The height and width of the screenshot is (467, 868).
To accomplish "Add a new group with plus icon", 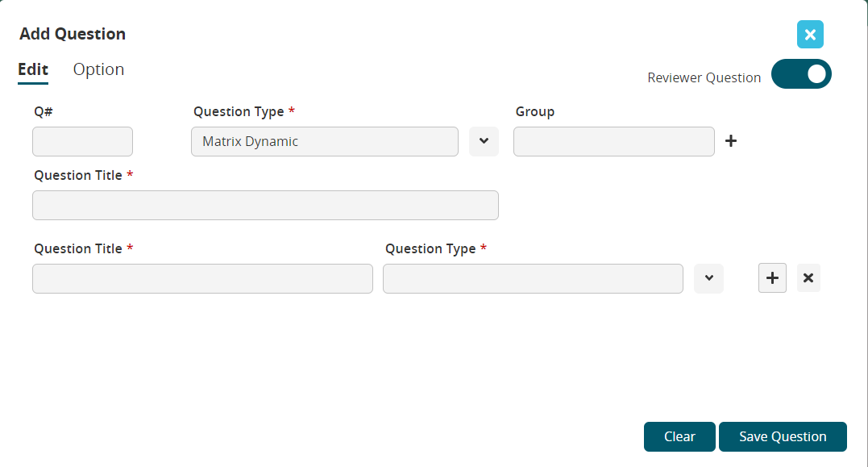I will tap(731, 141).
